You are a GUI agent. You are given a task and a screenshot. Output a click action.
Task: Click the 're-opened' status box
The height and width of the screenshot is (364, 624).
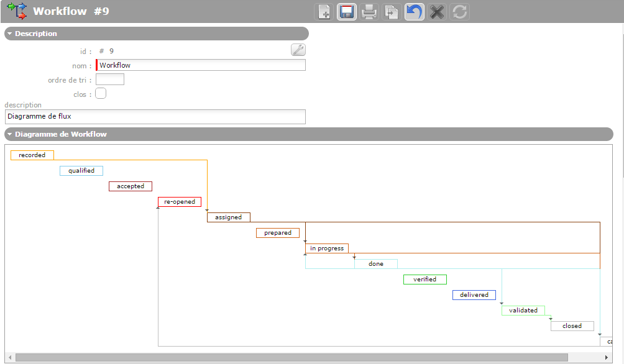pos(180,202)
